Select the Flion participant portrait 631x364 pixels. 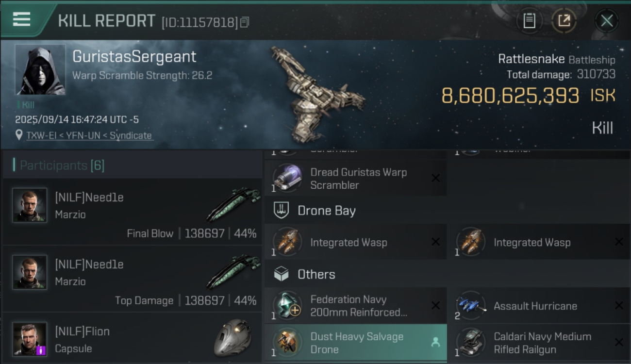click(x=30, y=339)
